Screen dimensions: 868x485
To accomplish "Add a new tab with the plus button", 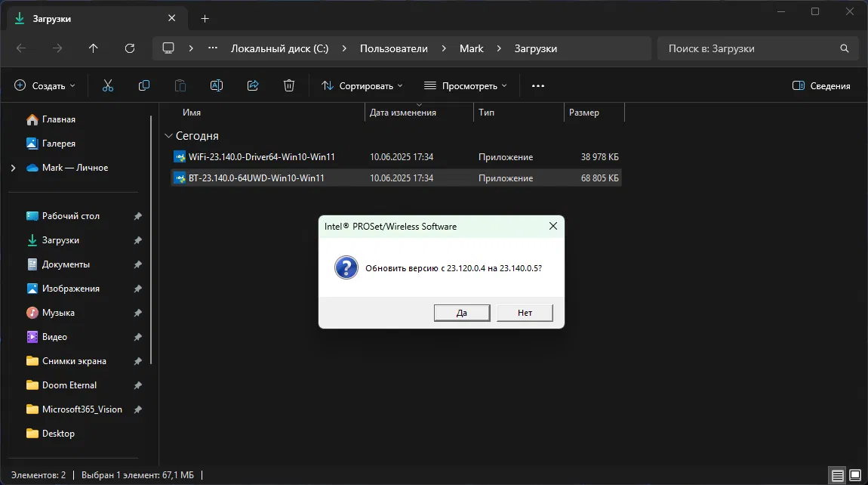I will [x=205, y=19].
